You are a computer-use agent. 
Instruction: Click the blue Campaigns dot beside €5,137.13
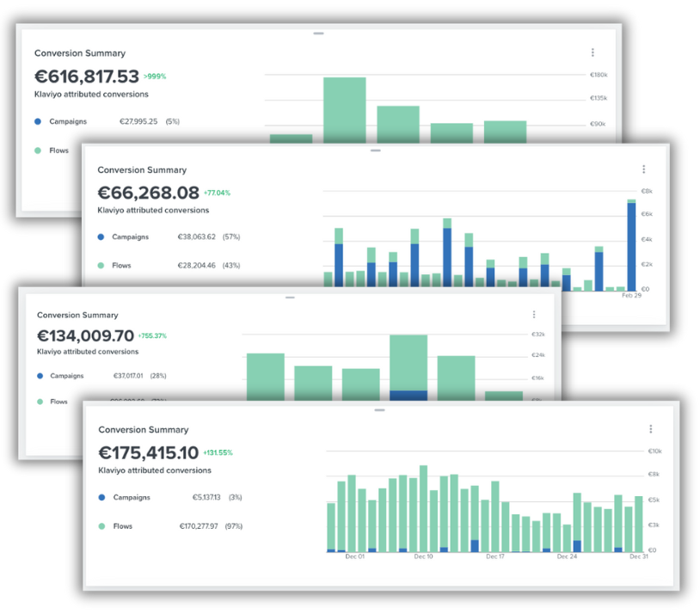pyautogui.click(x=101, y=497)
